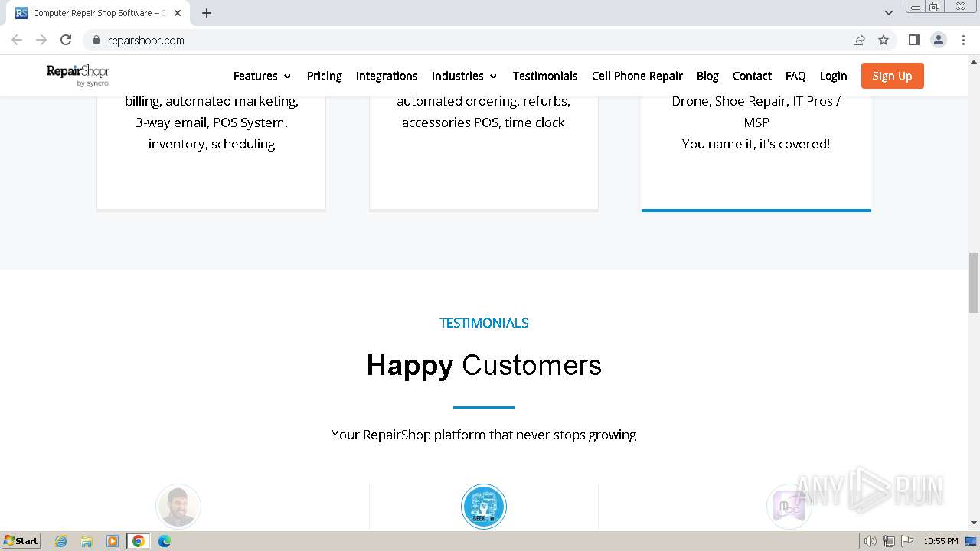Viewport: 980px width, 551px height.
Task: Click Chrome taskbar icon
Action: click(139, 541)
